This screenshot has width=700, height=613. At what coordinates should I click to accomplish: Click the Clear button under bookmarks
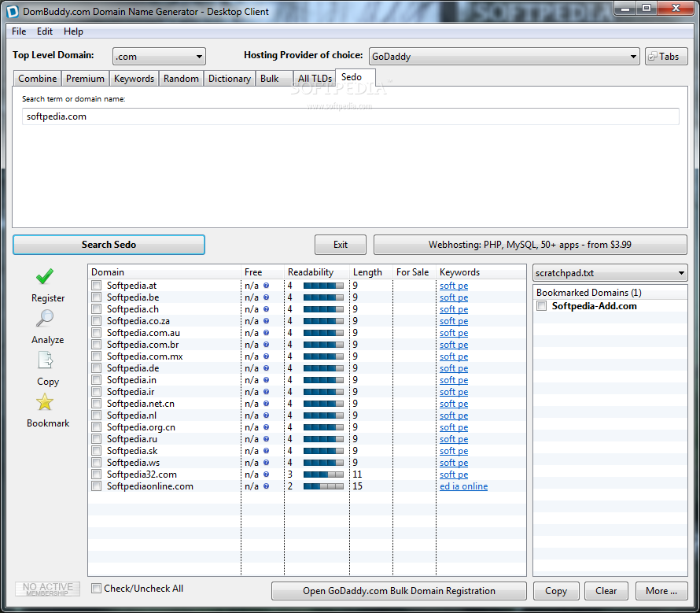(606, 591)
